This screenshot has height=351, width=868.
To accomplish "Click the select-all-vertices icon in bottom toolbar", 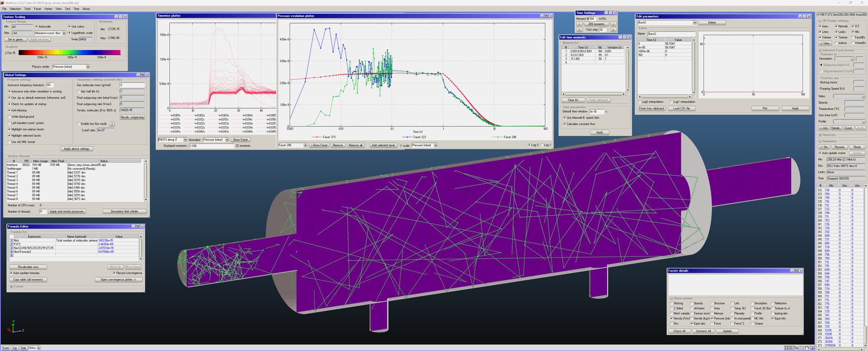I will coord(787,347).
